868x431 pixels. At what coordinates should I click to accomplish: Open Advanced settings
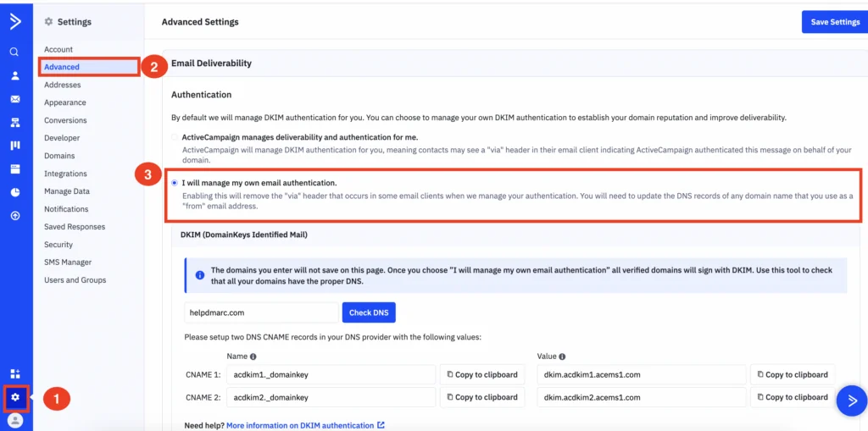tap(62, 67)
